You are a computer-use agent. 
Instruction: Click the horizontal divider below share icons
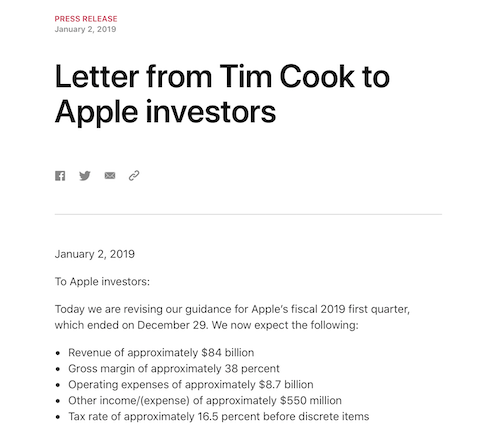pyautogui.click(x=248, y=214)
